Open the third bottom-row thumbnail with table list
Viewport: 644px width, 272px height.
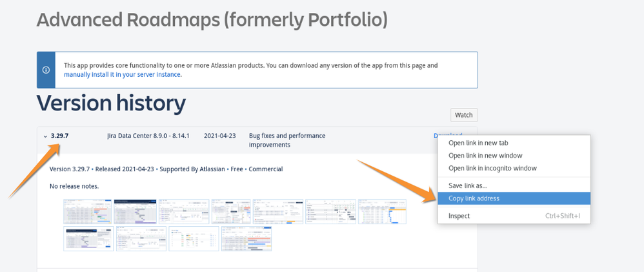(x=194, y=238)
